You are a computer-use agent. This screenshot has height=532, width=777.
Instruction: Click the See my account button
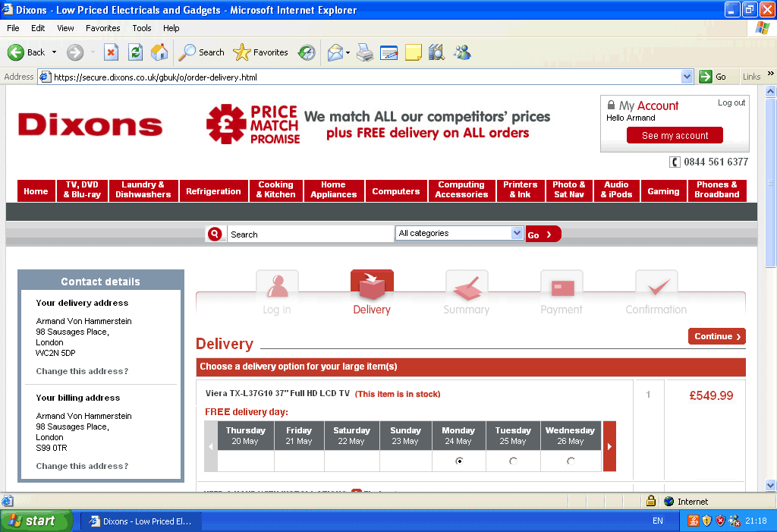pyautogui.click(x=675, y=135)
